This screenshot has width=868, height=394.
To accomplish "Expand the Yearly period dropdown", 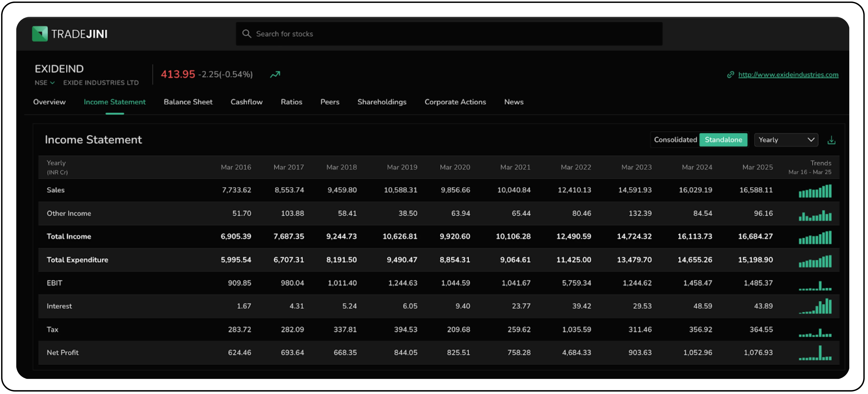I will coord(786,140).
